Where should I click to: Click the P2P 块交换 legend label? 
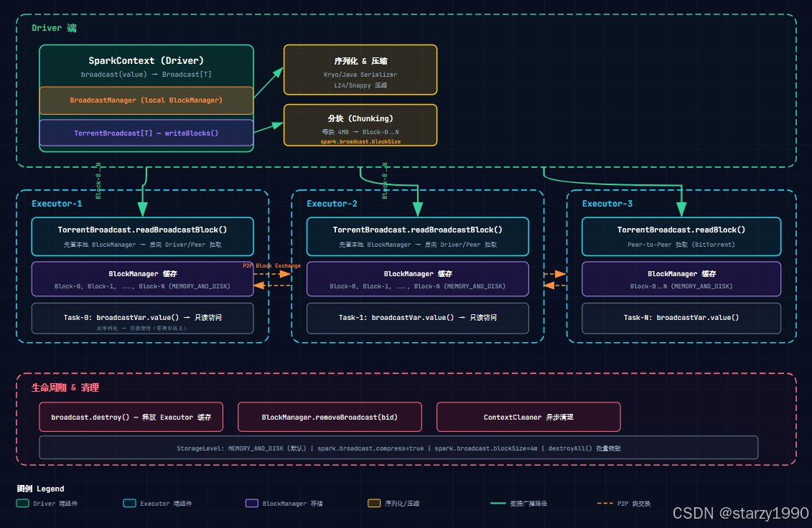click(634, 503)
